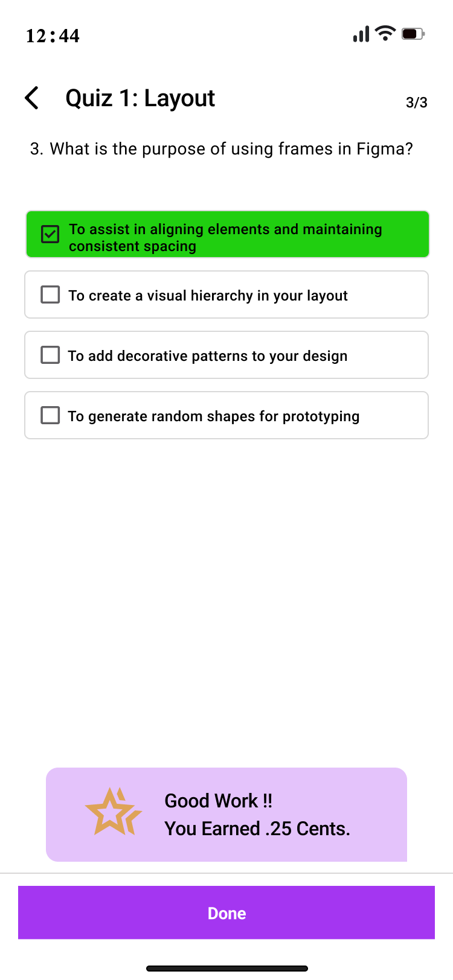453x980 pixels.
Task: Tap the home indicator bar at bottom
Action: [227, 969]
